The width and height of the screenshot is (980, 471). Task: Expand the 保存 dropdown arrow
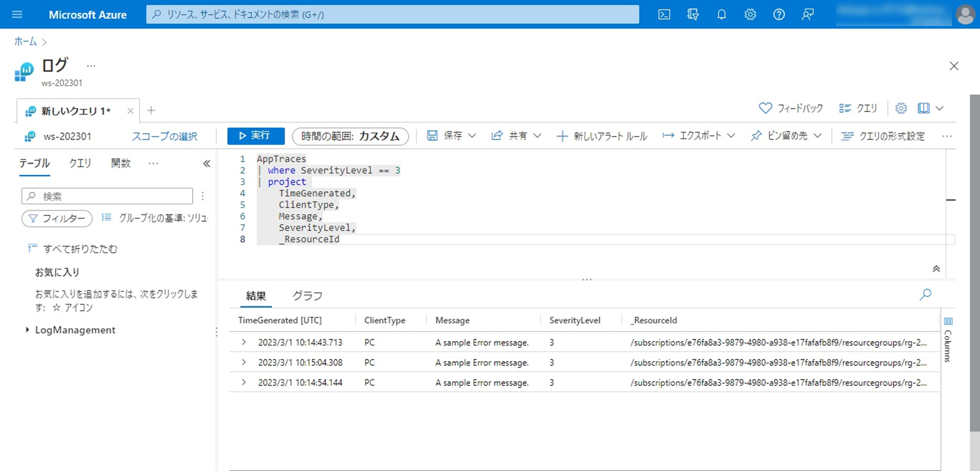tap(472, 136)
